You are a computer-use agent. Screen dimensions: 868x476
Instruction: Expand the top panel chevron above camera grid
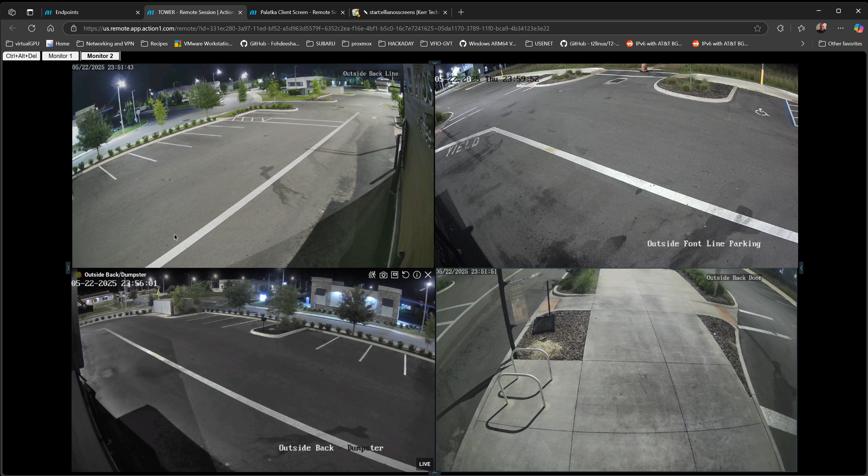coord(435,63)
